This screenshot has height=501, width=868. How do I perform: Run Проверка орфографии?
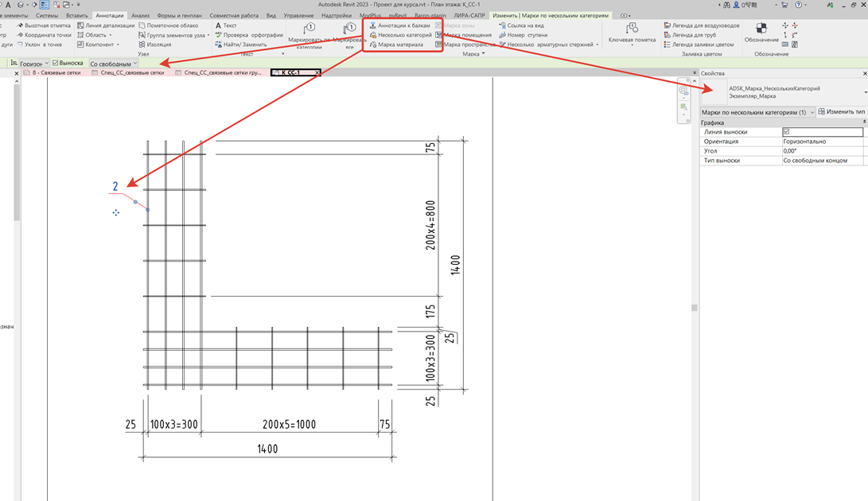(248, 35)
